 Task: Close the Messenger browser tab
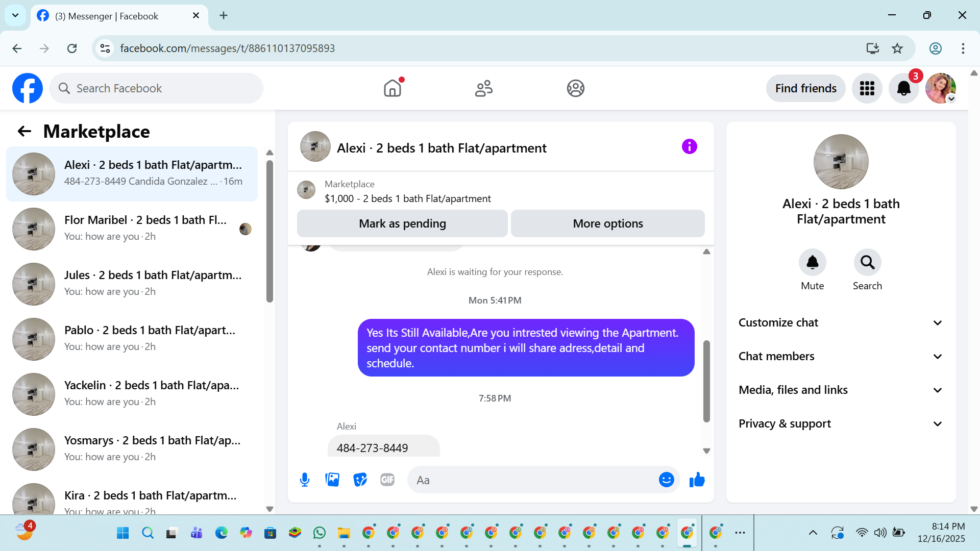tap(196, 16)
